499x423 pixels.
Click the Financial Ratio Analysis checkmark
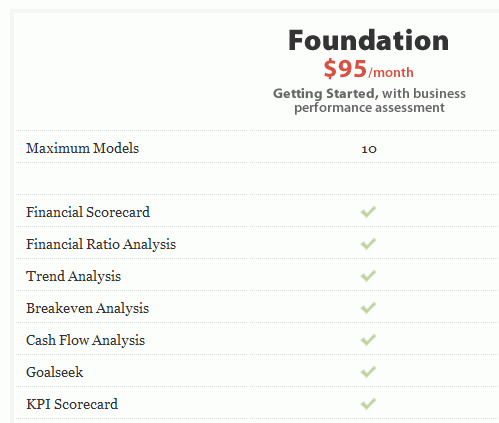pyautogui.click(x=368, y=244)
